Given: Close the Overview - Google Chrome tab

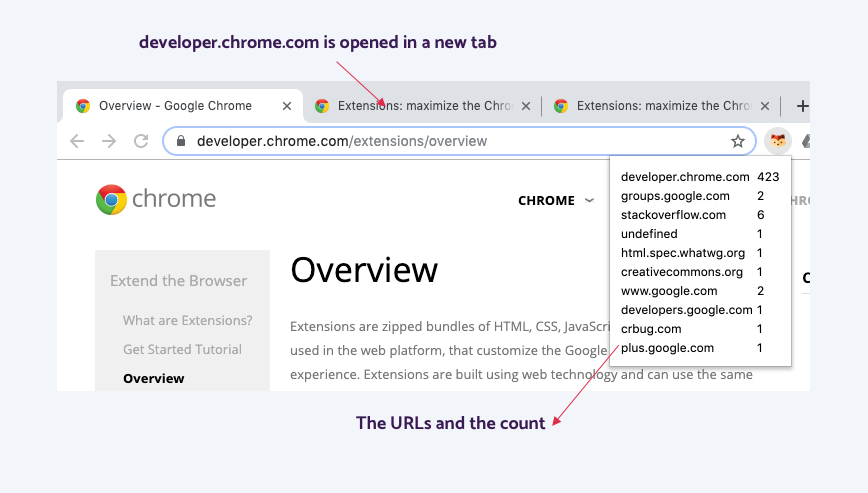Looking at the screenshot, I should (x=287, y=106).
